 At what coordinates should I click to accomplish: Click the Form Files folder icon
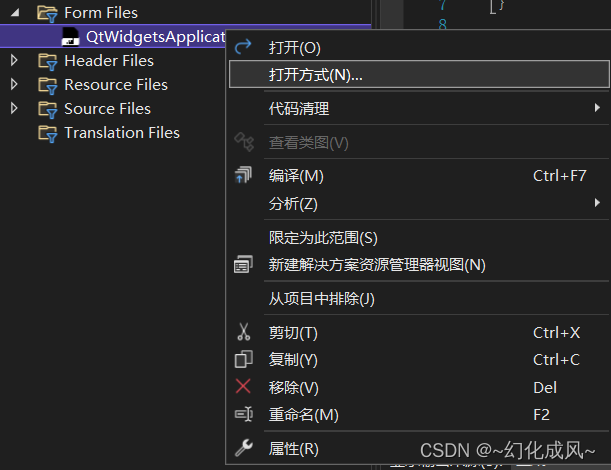[x=47, y=13]
